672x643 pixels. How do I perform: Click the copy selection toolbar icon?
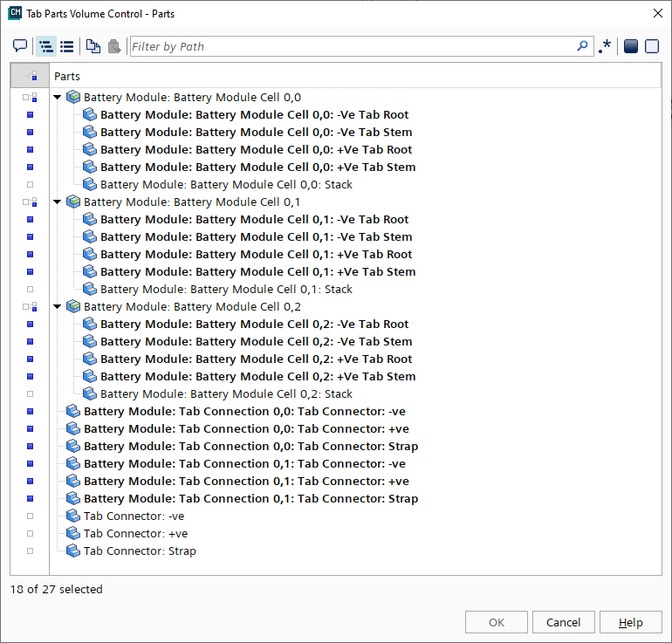pos(93,46)
